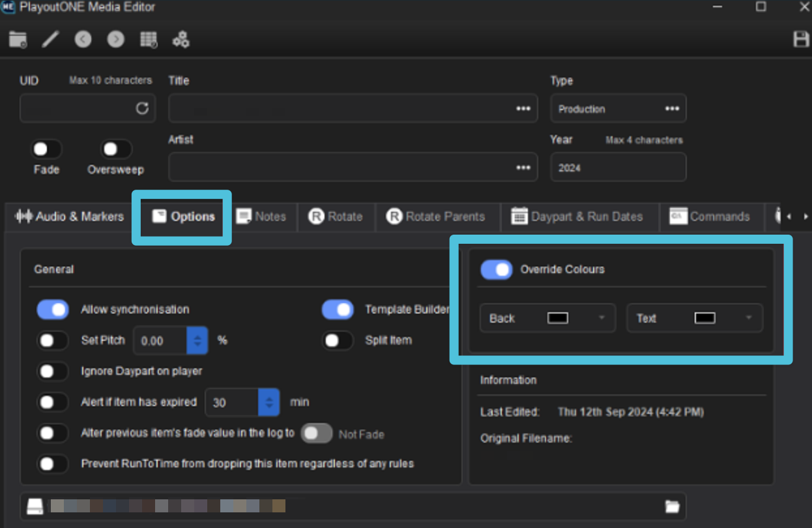Click the Max 4 characters hint
The height and width of the screenshot is (528, 812).
tap(644, 139)
